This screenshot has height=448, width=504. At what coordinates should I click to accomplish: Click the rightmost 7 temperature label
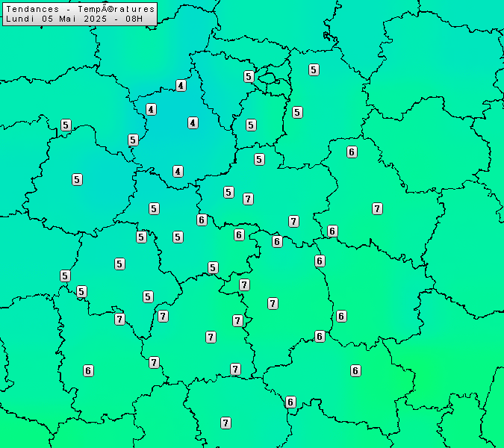377,209
